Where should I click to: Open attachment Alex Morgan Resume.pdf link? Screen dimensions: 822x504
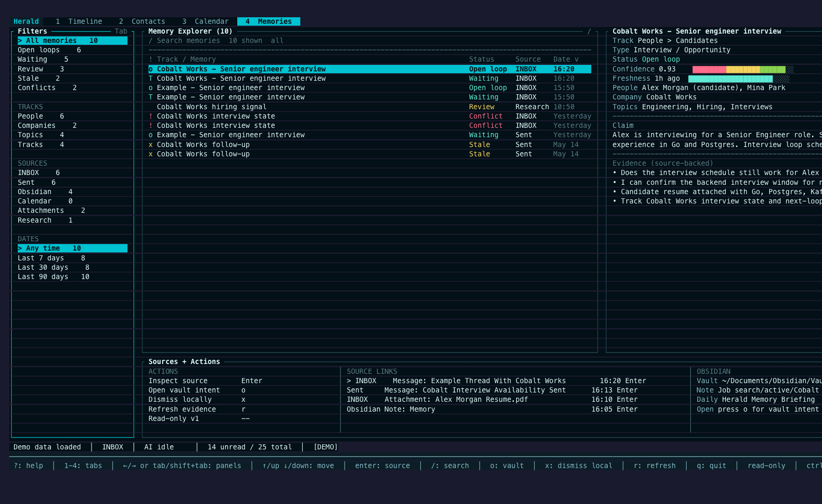(x=492, y=399)
